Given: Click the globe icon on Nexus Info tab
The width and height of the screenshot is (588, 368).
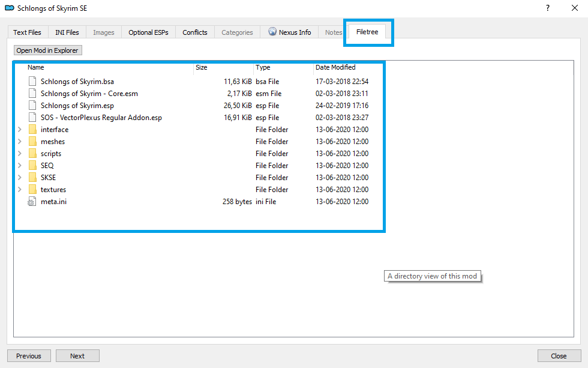Looking at the screenshot, I should point(272,31).
